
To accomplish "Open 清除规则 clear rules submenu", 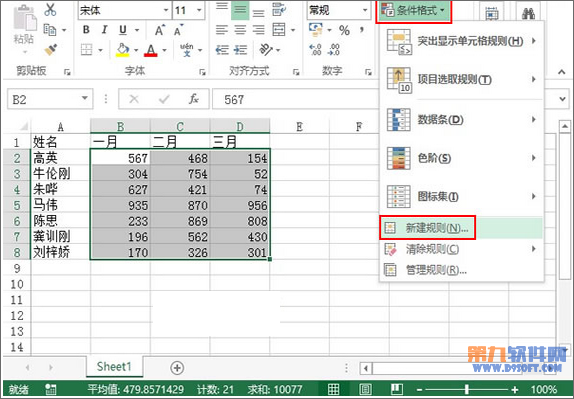I will 461,250.
